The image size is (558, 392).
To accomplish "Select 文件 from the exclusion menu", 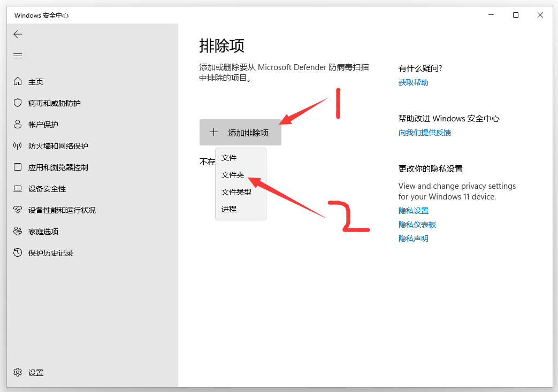I will pyautogui.click(x=228, y=158).
